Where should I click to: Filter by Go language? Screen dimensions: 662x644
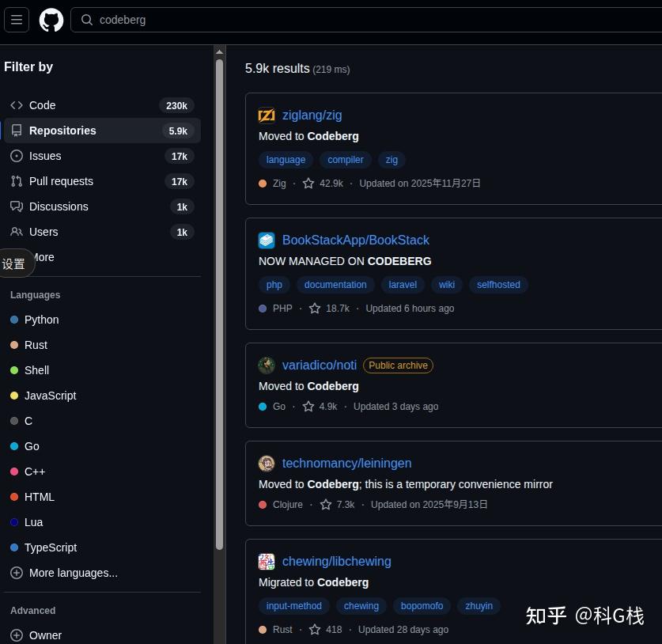(x=25, y=446)
